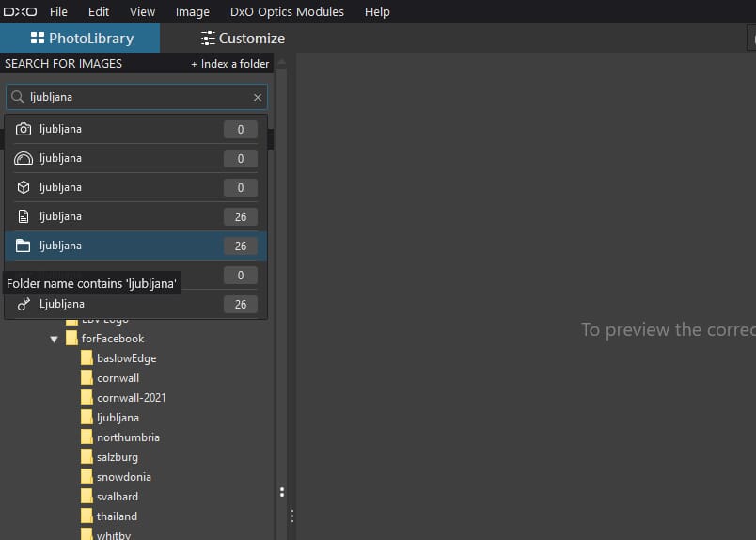The height and width of the screenshot is (540, 756).
Task: Click the baslowEdge folder icon
Action: point(87,358)
